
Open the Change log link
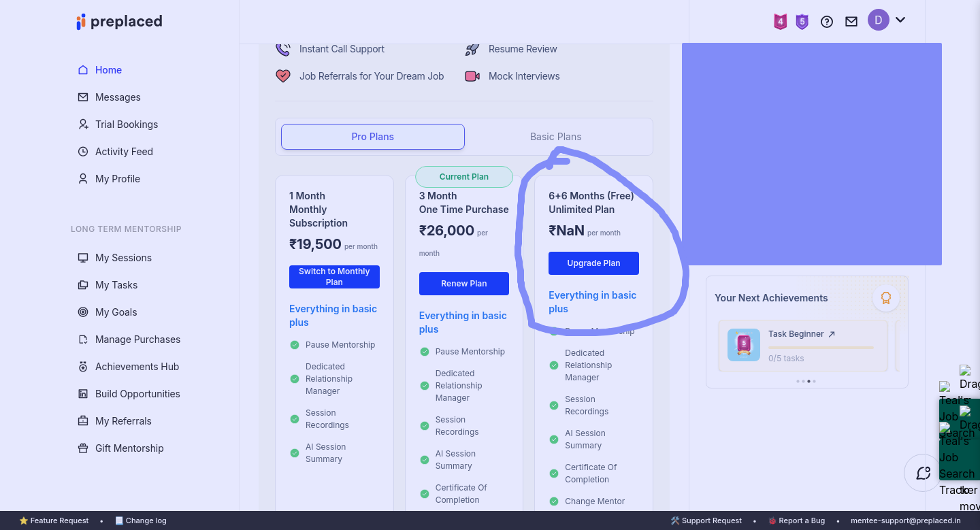pyautogui.click(x=141, y=520)
